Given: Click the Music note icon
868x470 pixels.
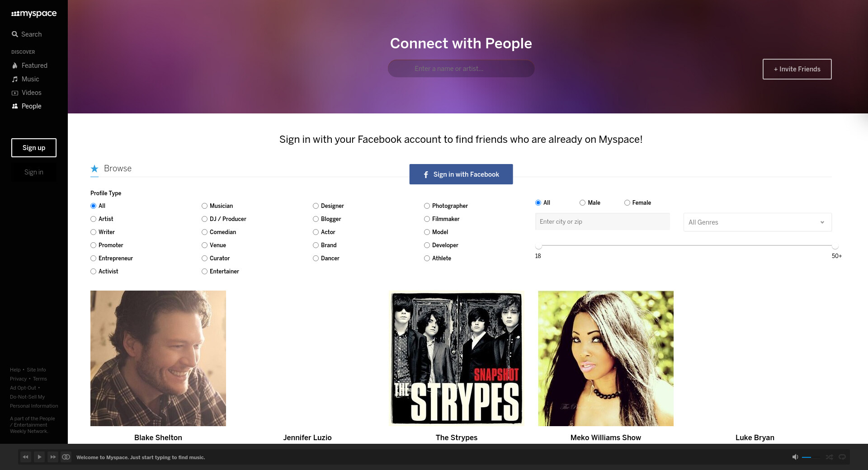Looking at the screenshot, I should tap(15, 79).
